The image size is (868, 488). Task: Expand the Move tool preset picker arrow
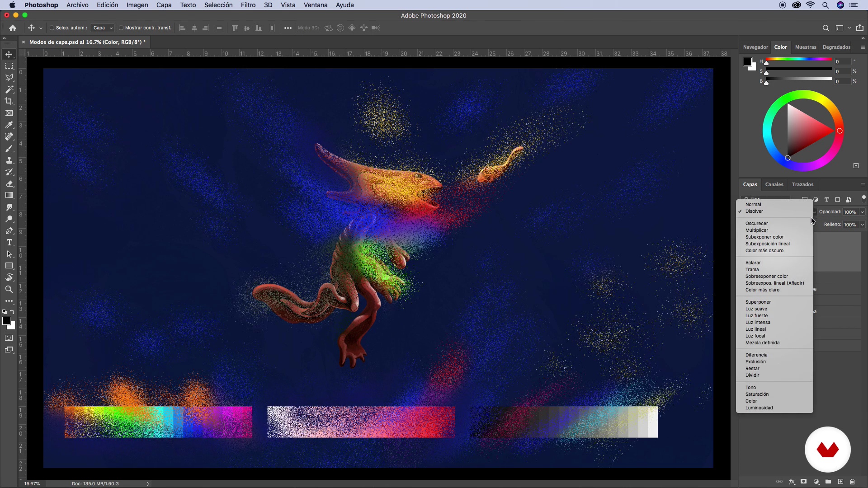click(x=41, y=28)
